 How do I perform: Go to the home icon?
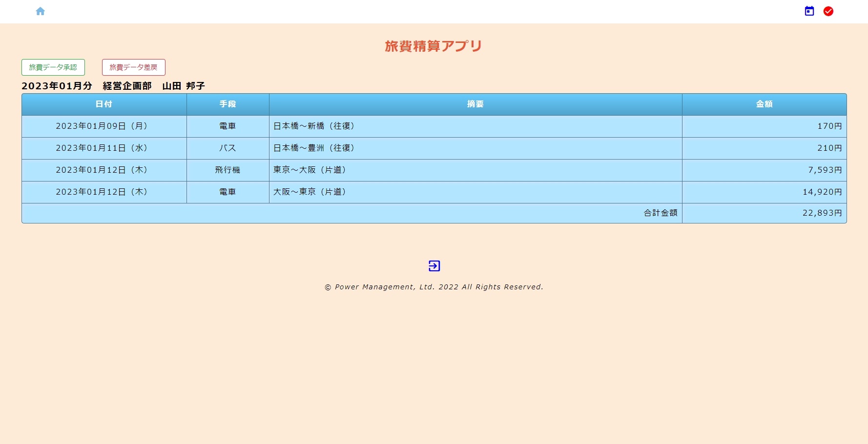41,11
